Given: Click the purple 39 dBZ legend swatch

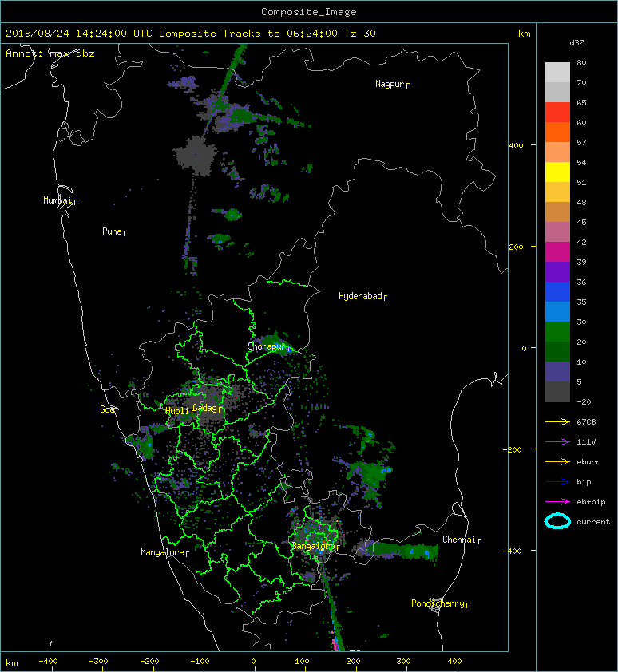Looking at the screenshot, I should [557, 271].
